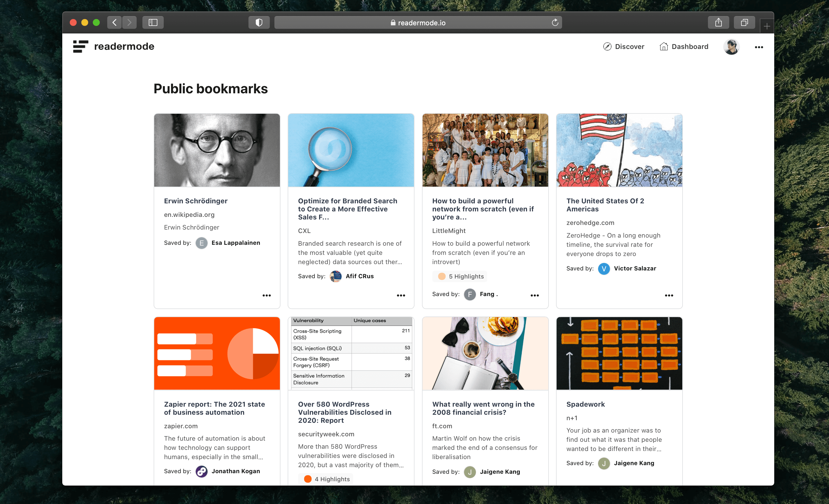This screenshot has width=829, height=504.
Task: Go back with Safari back arrow
Action: tap(114, 22)
